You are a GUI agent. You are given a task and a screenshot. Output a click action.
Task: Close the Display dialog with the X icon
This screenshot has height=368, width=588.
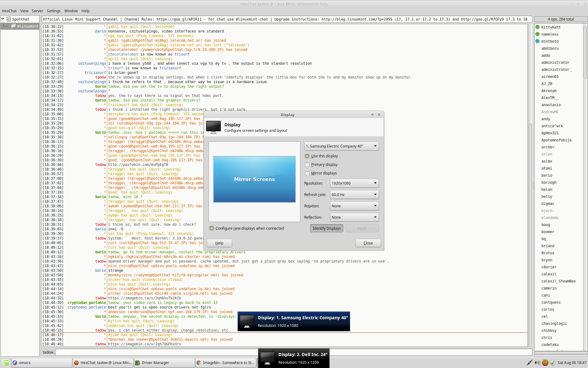point(379,115)
